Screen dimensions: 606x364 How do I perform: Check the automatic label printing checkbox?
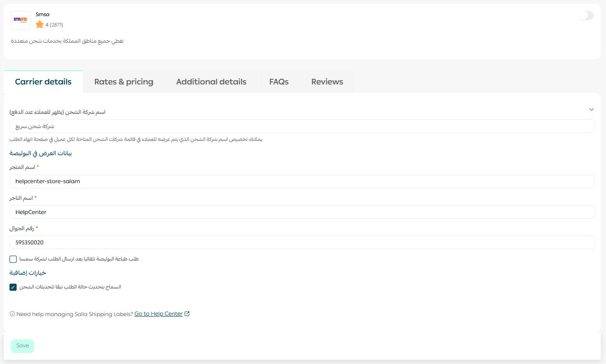(13, 259)
